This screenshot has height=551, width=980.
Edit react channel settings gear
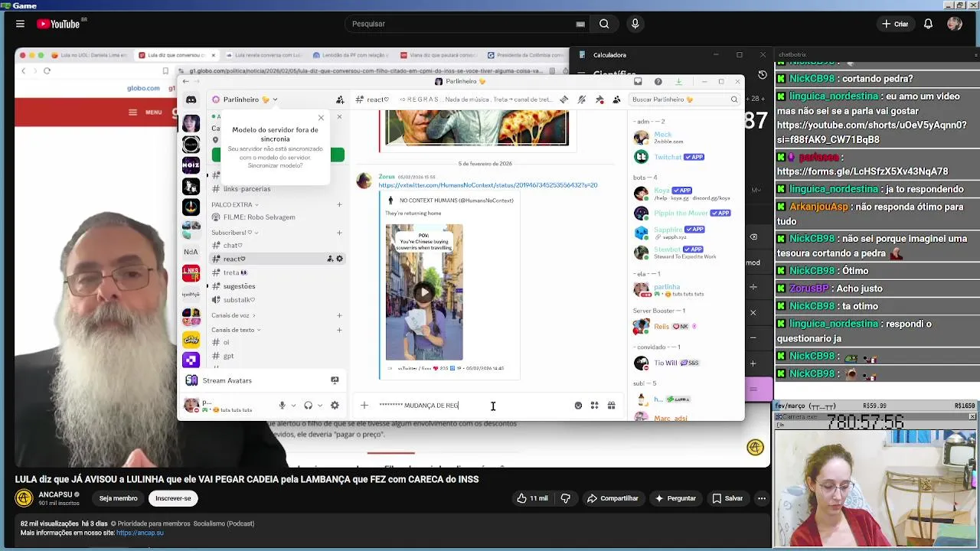point(339,259)
